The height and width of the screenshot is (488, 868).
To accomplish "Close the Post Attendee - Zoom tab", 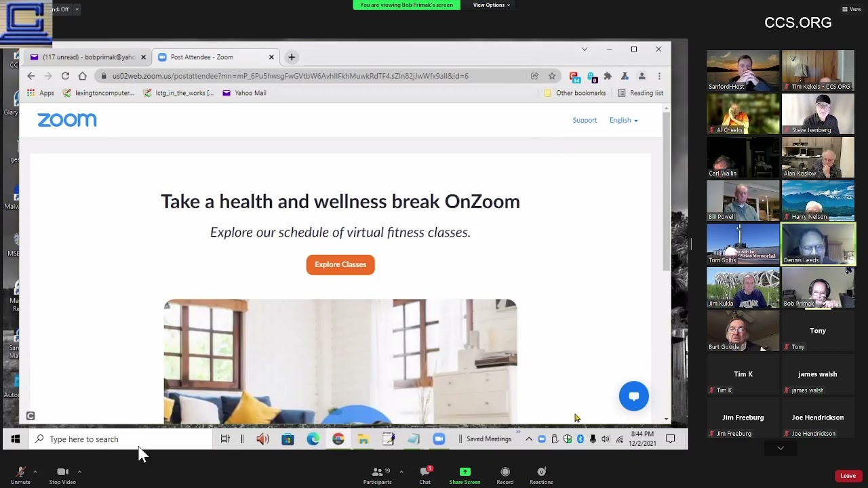I will [271, 57].
